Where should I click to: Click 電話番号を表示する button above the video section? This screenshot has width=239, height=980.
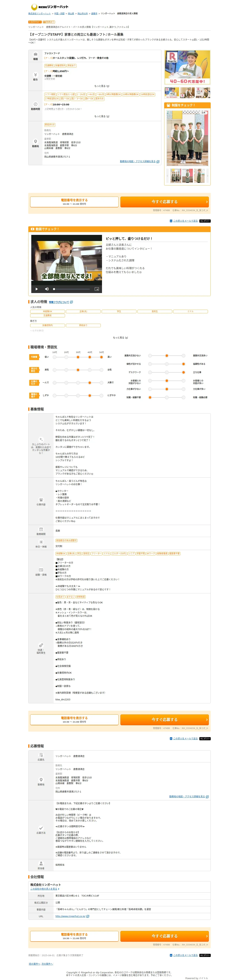click(74, 202)
